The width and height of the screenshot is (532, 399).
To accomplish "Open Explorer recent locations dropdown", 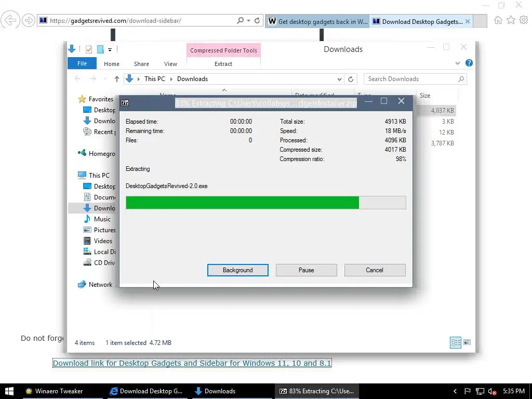I will 105,79.
